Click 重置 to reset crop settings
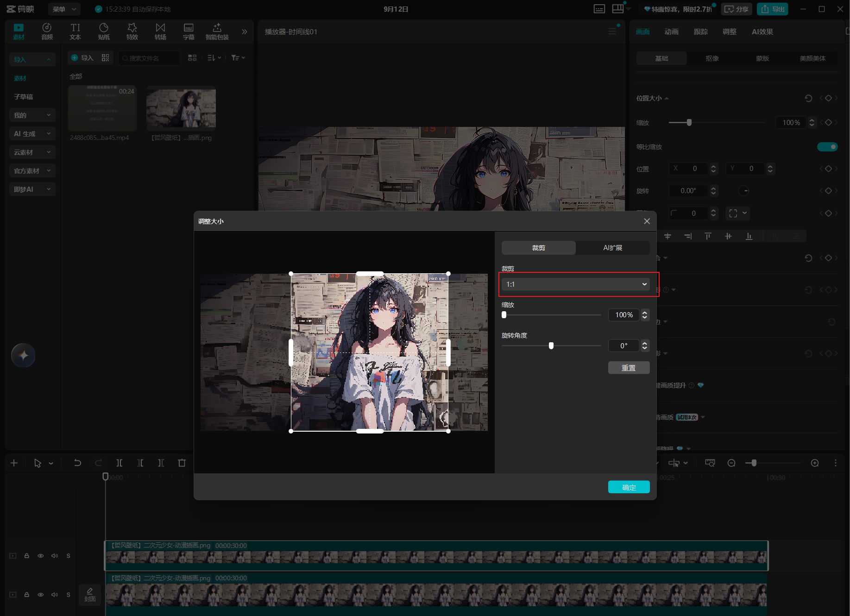This screenshot has height=616, width=850. tap(629, 368)
